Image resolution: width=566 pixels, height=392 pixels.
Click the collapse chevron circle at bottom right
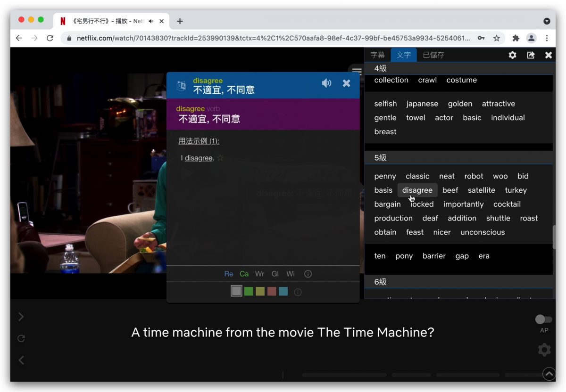(x=549, y=374)
